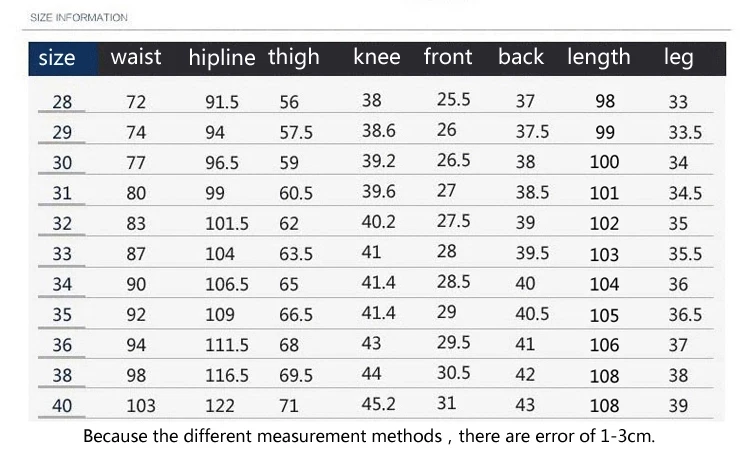Select the length column header
This screenshot has height=463, width=750.
(x=599, y=58)
